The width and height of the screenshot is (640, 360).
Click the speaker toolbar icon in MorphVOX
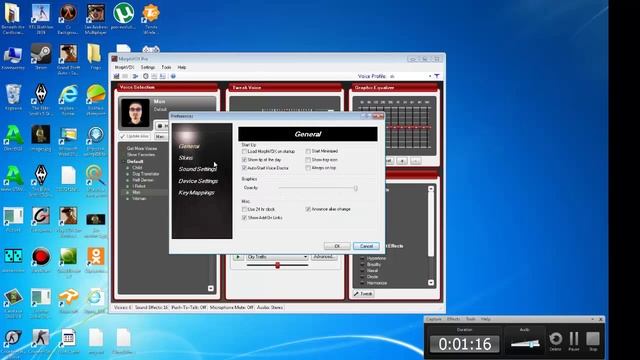pos(136,76)
